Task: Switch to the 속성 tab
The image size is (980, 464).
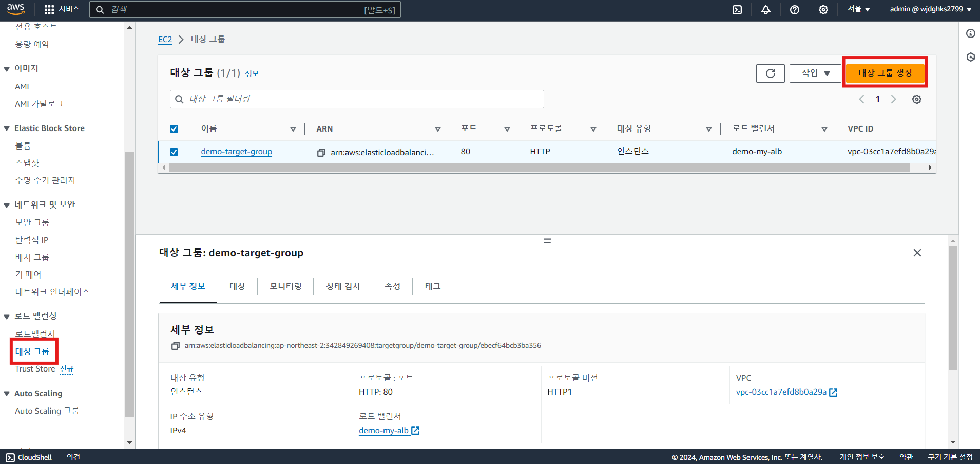Action: (x=392, y=286)
